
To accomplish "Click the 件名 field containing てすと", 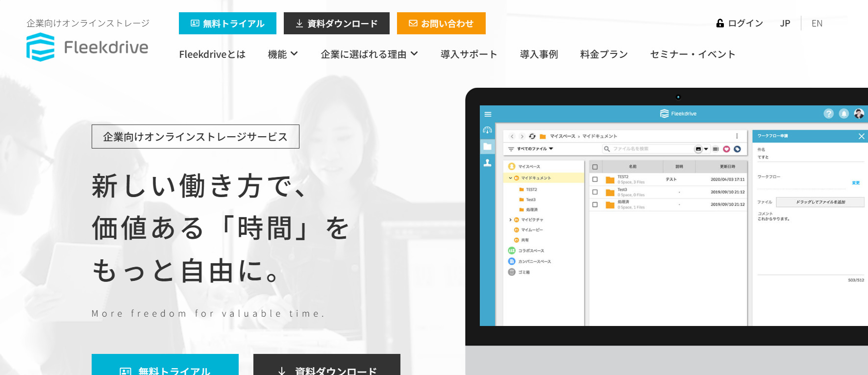I will [811, 157].
